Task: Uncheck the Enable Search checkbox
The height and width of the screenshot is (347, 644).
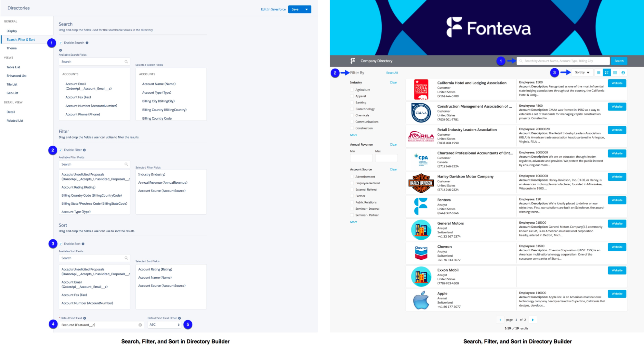Action: pos(61,43)
